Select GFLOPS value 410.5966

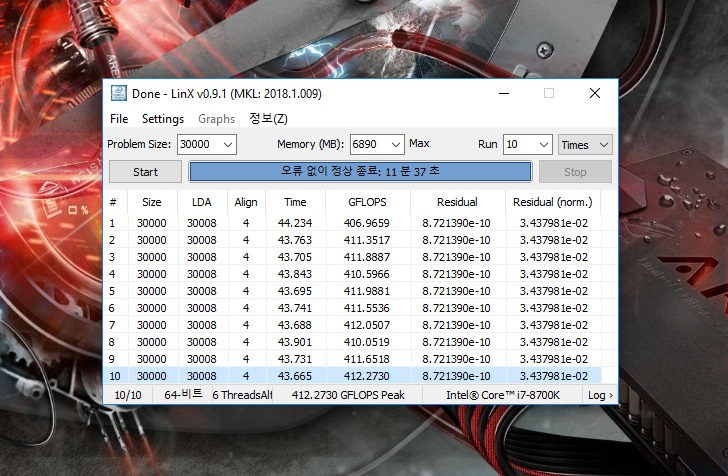click(x=366, y=274)
